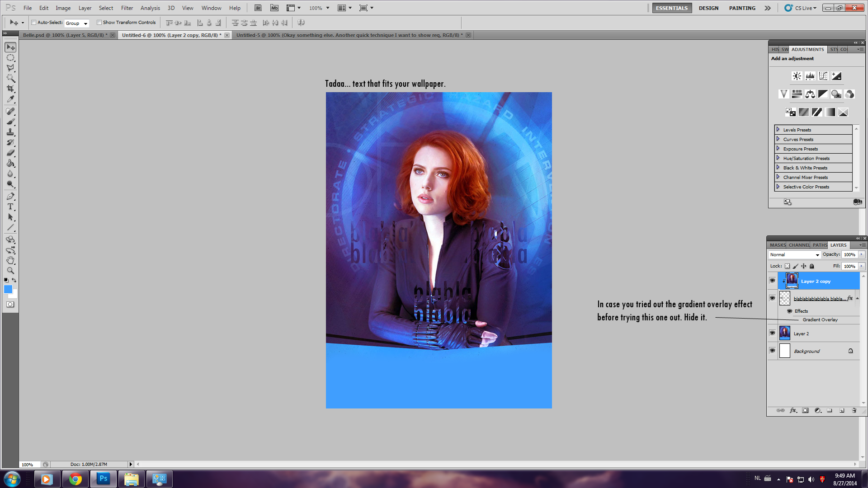The width and height of the screenshot is (868, 488).
Task: Open the layer Opacity slider arrow
Action: pos(862,255)
